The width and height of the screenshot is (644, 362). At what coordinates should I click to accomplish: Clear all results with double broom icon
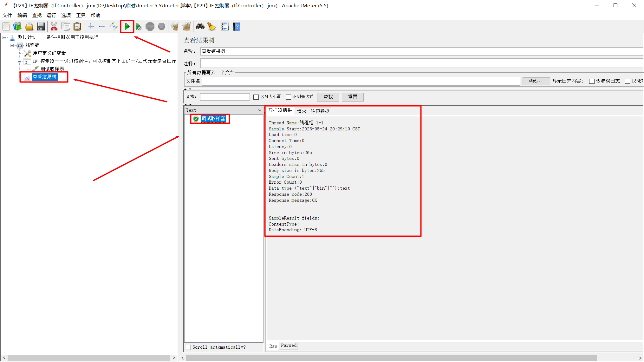coord(186,27)
